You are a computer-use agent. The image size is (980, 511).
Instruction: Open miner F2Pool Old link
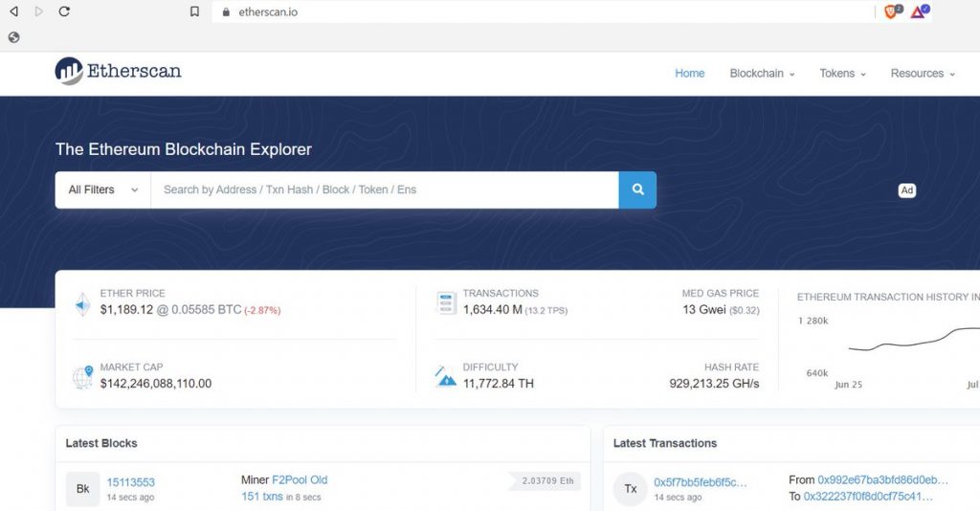coord(300,479)
